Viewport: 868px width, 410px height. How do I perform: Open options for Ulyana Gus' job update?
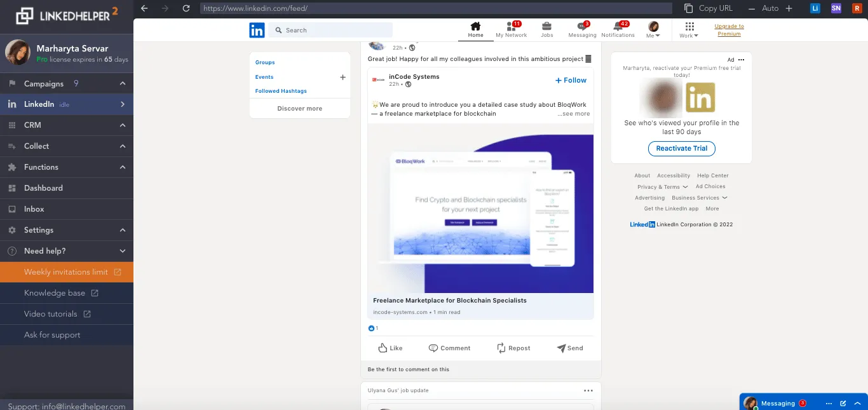588,390
